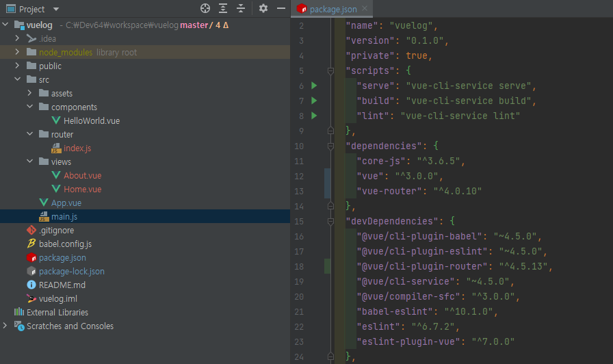The height and width of the screenshot is (364, 613).
Task: Click the green VCS added marker at line 18
Action: click(x=327, y=266)
